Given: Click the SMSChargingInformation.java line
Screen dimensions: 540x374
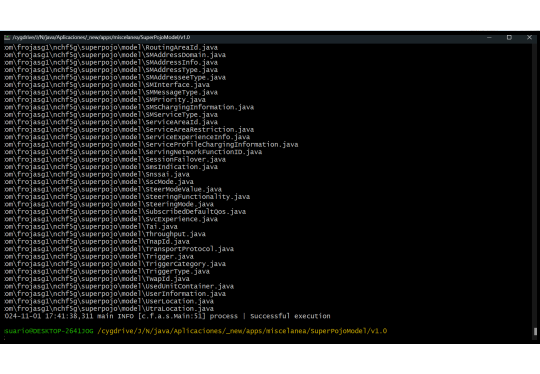Looking at the screenshot, I should tap(129, 107).
